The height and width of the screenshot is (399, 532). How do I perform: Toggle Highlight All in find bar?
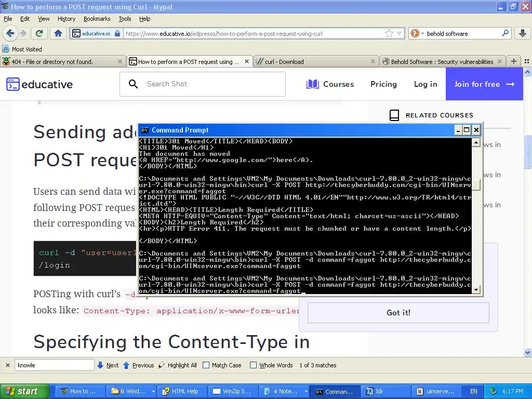[x=178, y=365]
